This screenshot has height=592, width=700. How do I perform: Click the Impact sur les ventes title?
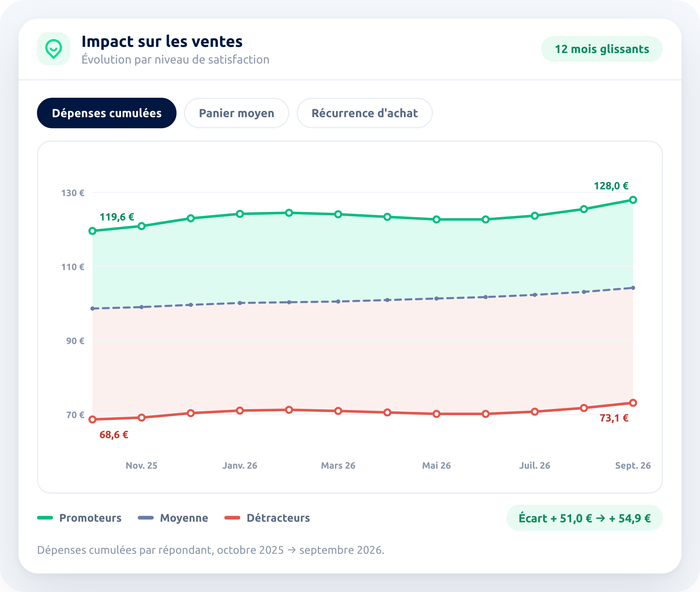[x=162, y=42]
